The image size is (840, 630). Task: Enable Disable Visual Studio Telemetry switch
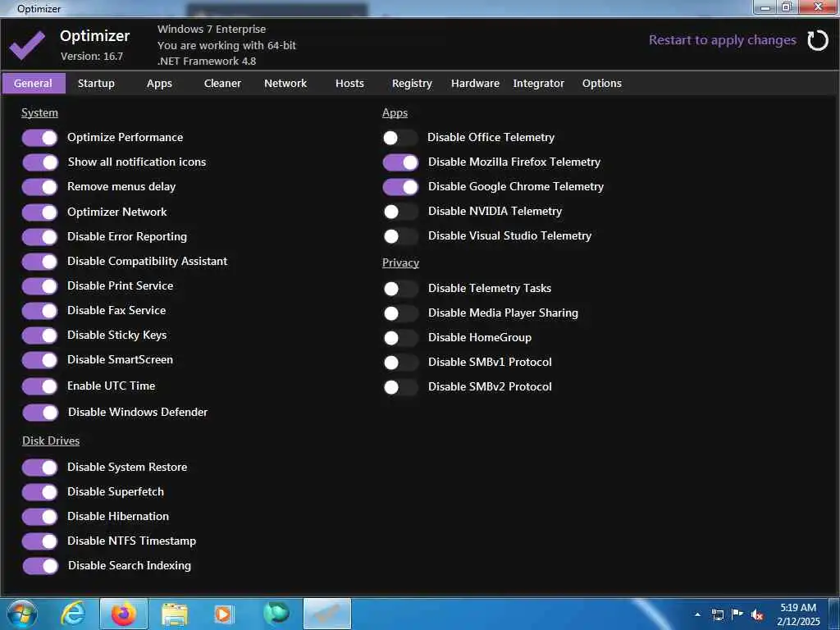click(x=400, y=236)
